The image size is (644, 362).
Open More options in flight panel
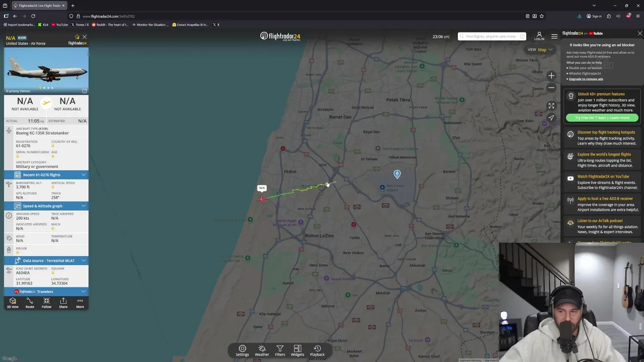(80, 303)
